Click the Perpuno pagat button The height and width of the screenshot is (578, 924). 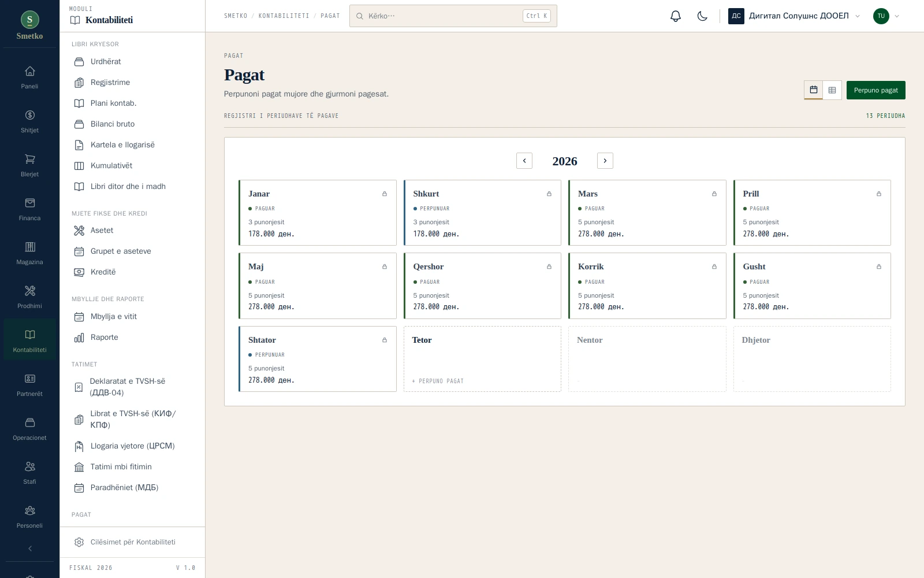click(x=875, y=90)
